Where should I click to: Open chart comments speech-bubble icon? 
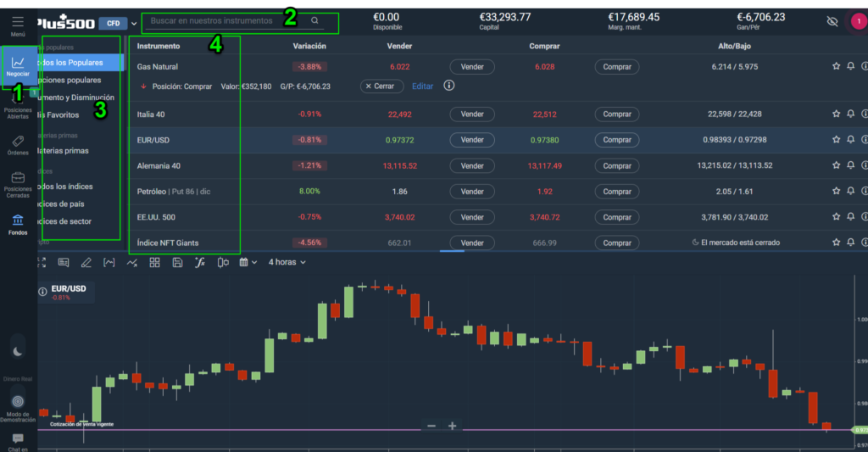coord(64,262)
